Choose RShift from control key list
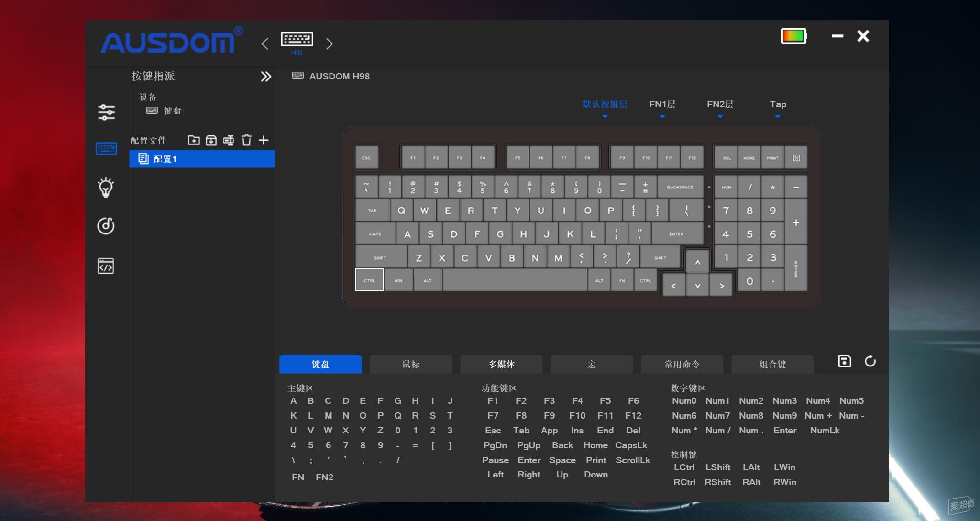 (x=717, y=482)
